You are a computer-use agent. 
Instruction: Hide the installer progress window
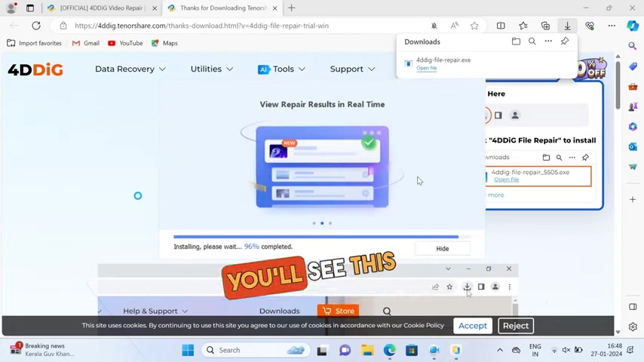pos(443,249)
